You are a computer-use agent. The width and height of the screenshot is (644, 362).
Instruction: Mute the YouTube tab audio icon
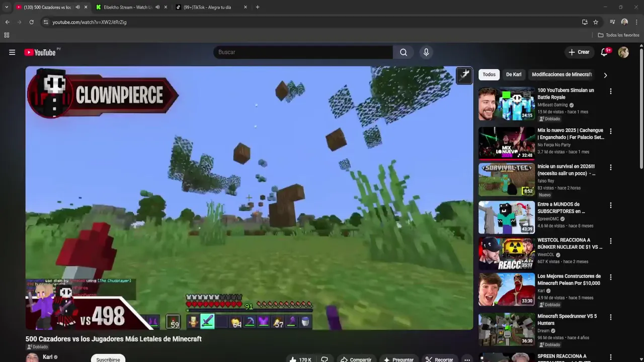77,7
